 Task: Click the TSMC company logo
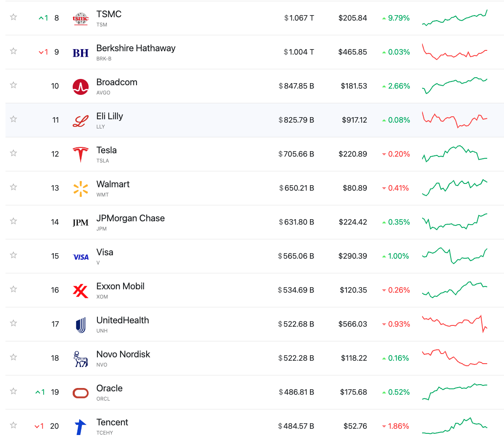[80, 18]
